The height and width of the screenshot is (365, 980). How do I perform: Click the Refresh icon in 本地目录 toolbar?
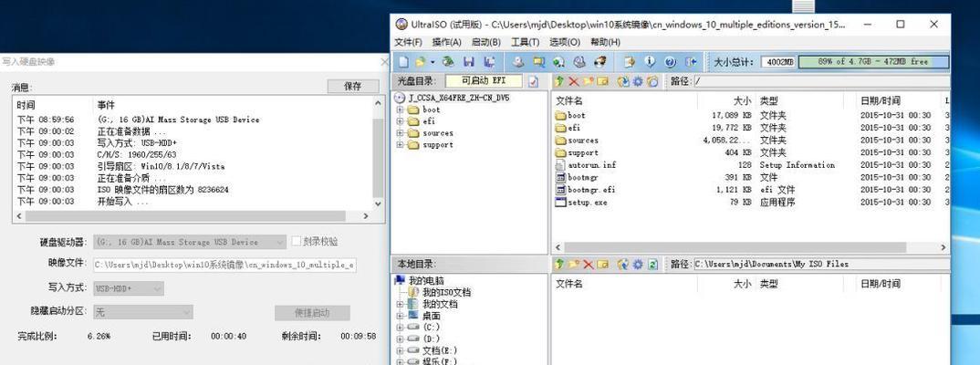coord(652,265)
